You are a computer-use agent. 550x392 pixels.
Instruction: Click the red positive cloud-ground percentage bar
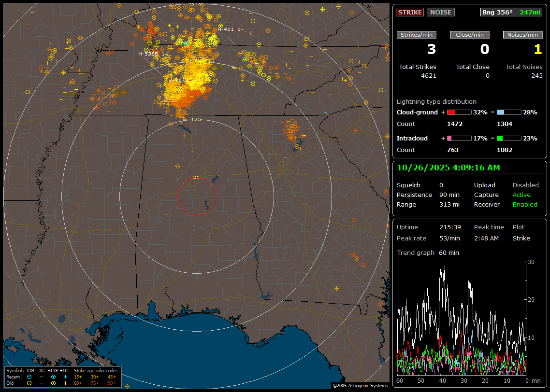point(459,112)
